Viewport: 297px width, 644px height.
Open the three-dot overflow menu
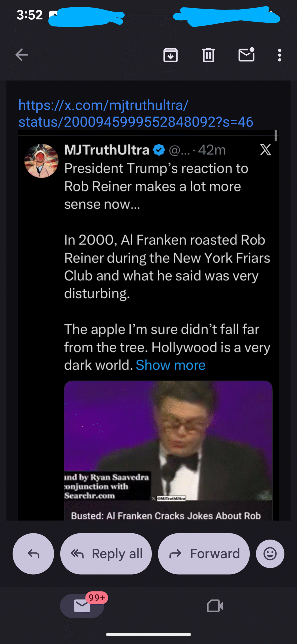coord(279,55)
